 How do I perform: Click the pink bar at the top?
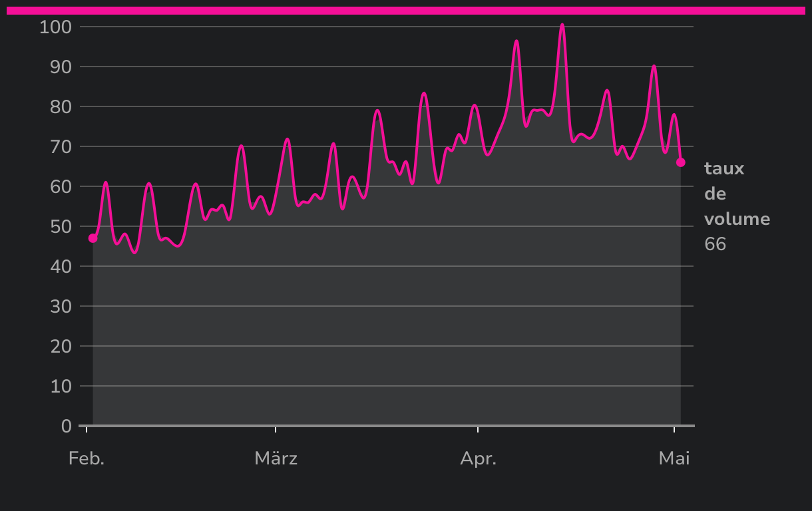tap(406, 11)
